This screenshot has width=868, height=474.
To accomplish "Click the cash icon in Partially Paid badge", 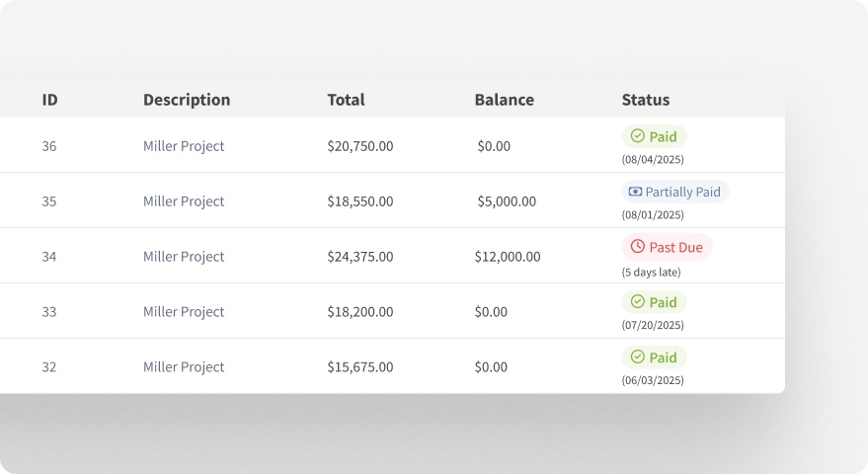I will (x=635, y=192).
